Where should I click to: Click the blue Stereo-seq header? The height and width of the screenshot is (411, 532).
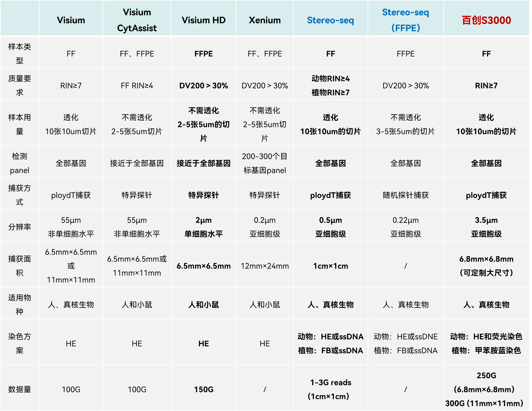(330, 20)
